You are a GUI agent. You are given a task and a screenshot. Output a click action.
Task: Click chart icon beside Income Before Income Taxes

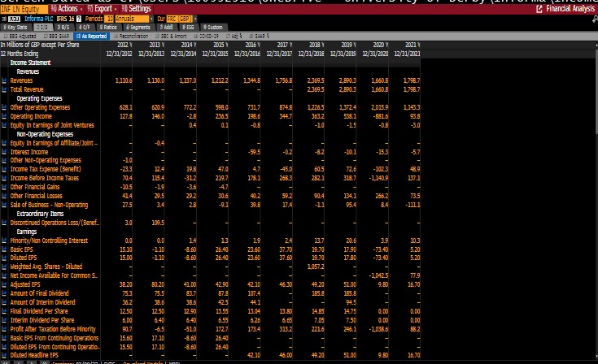(x=4, y=178)
